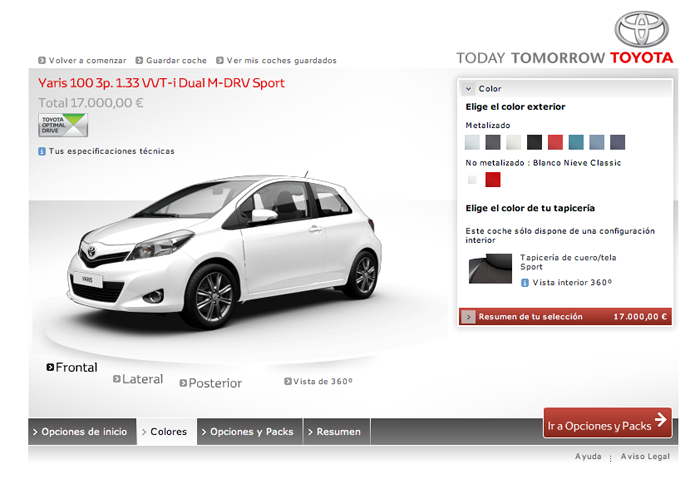Select teal metallic color swatch

tap(576, 142)
